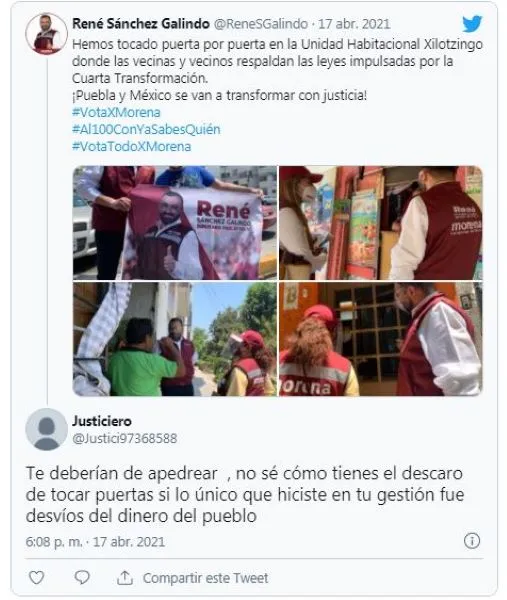
Task: Open the #VotaTodoXMorena hashtag
Action: pos(131,146)
